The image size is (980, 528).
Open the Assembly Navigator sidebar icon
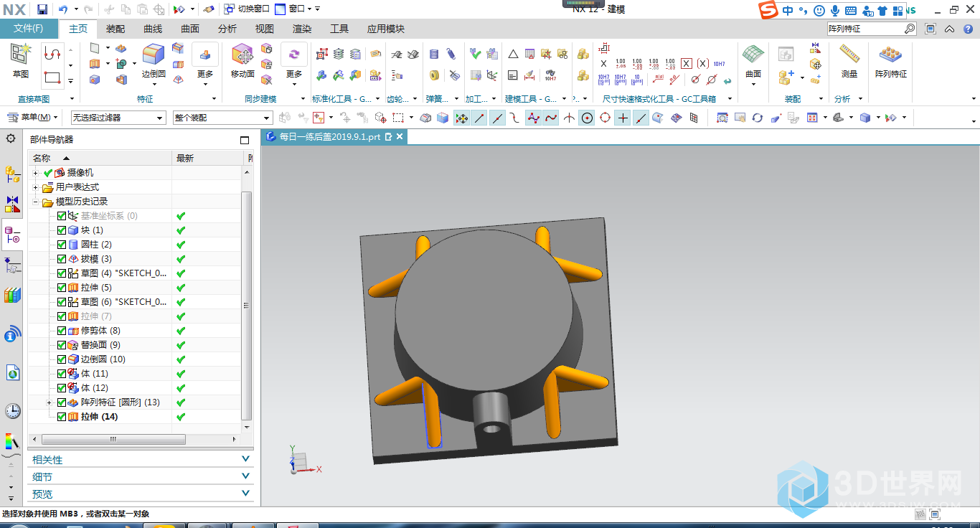[12, 174]
